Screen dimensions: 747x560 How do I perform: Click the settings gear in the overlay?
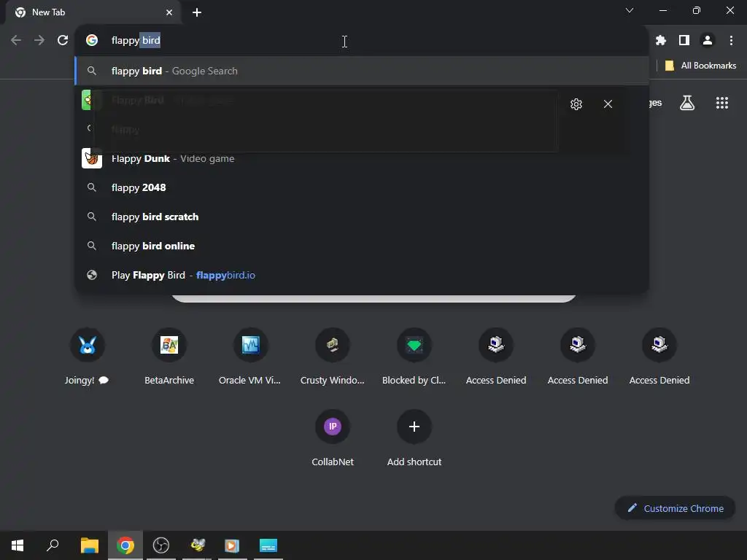tap(576, 104)
